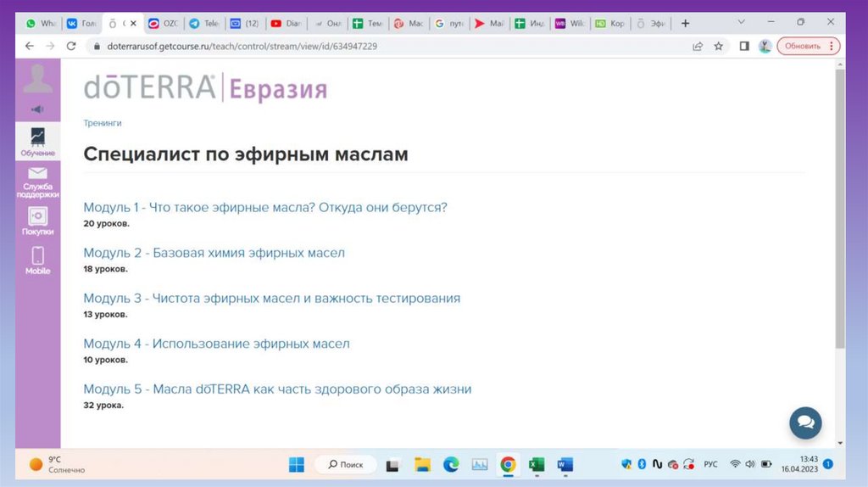868x487 pixels.
Task: Click the browser forward arrow
Action: [x=50, y=46]
